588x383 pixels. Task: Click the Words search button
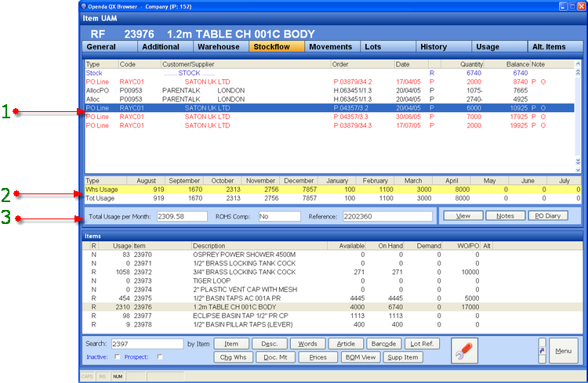point(308,344)
